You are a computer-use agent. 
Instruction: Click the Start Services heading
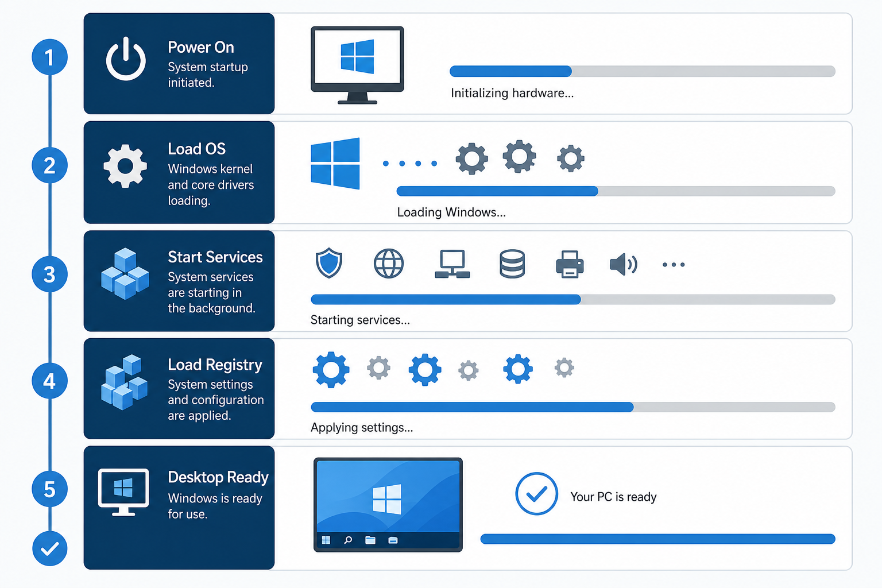tap(215, 257)
